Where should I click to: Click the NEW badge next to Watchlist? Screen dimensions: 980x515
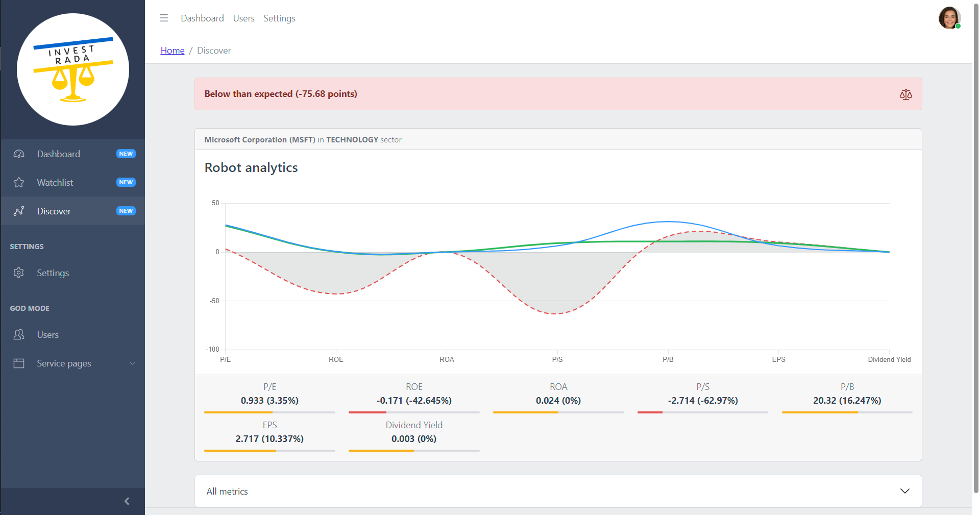[126, 182]
